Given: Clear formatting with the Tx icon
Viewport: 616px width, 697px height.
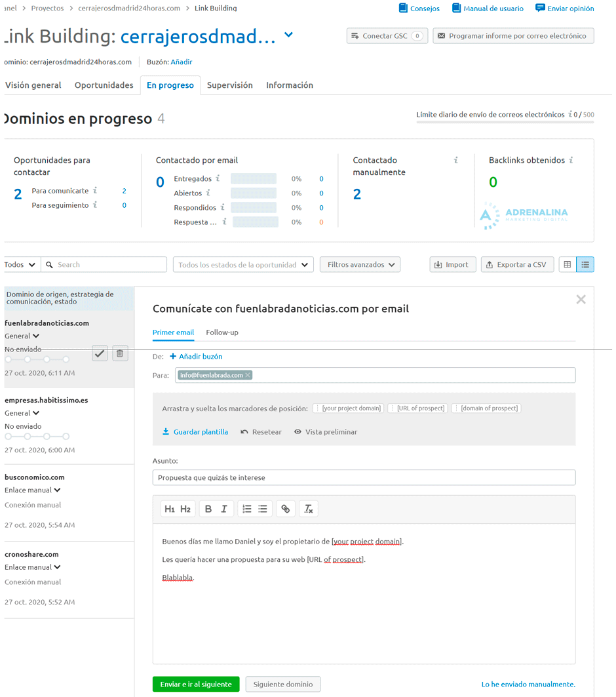Looking at the screenshot, I should click(308, 508).
